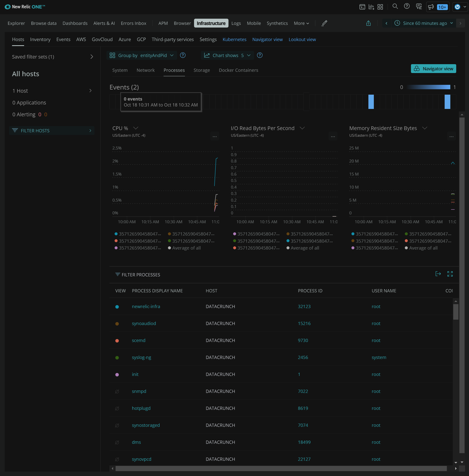Image resolution: width=469 pixels, height=476 pixels.
Task: Change the CPU % chart metric dropdown
Action: pyautogui.click(x=136, y=128)
